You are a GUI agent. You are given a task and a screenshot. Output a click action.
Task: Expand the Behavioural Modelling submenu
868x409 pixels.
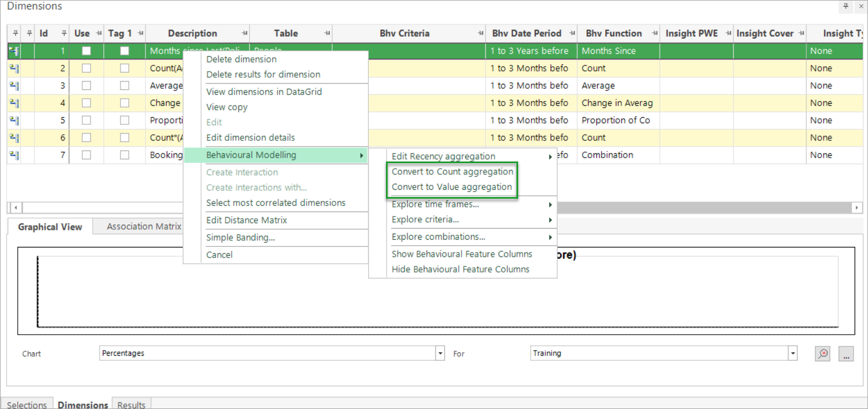coord(276,155)
